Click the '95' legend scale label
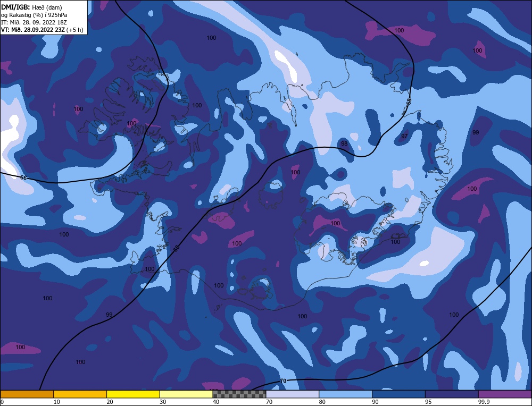 point(428,402)
